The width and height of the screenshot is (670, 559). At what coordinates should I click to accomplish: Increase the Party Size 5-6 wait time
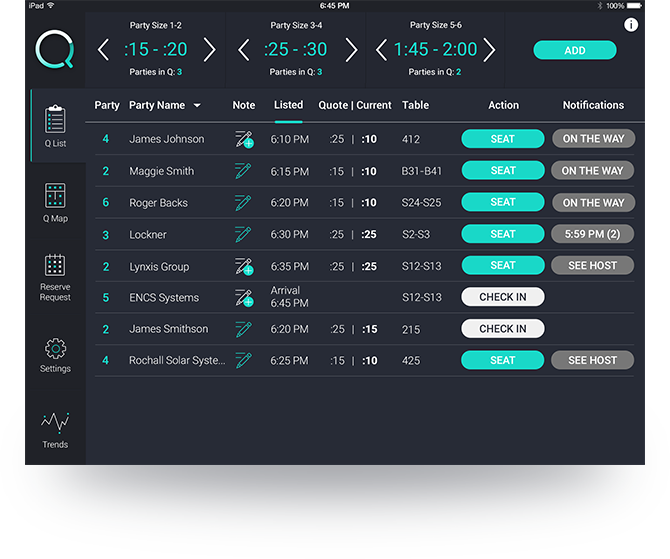(x=491, y=50)
